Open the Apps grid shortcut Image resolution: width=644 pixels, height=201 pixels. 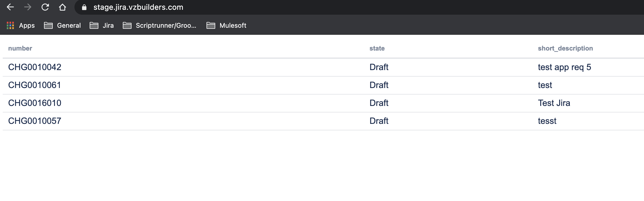click(21, 26)
